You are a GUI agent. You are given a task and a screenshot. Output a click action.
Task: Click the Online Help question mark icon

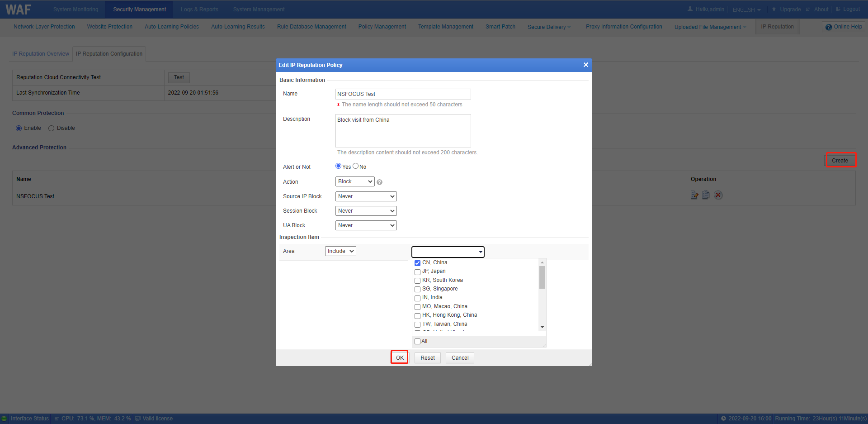828,27
